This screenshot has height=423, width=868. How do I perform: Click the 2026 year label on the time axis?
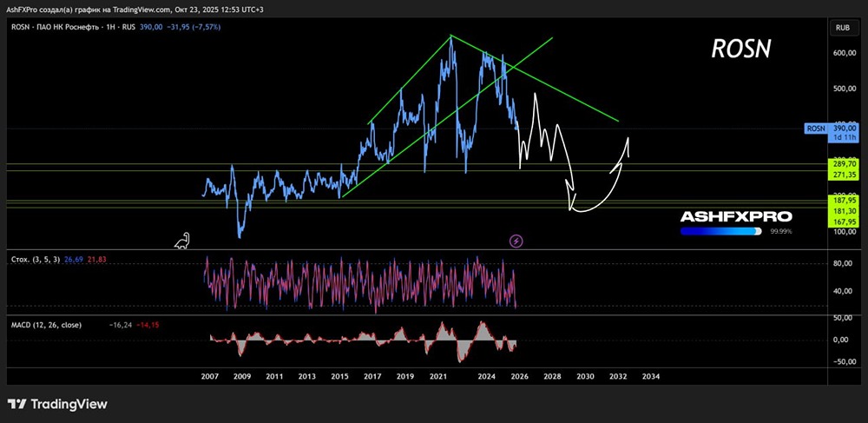point(519,376)
